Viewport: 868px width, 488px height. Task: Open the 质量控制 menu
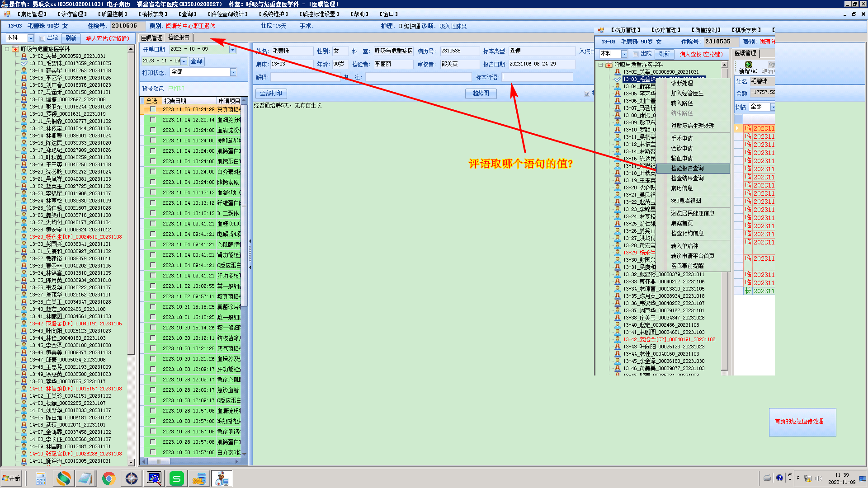click(113, 14)
